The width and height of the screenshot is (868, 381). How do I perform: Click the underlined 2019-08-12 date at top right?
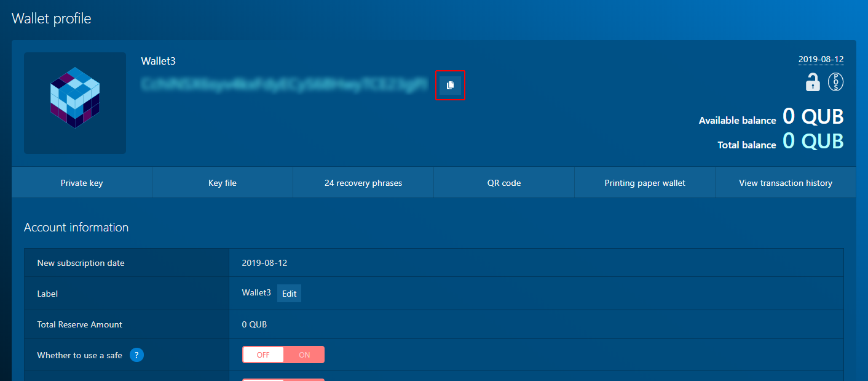pos(821,60)
